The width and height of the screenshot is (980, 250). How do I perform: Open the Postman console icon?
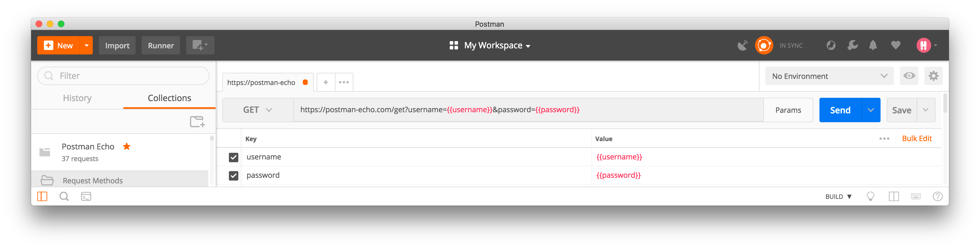click(86, 197)
